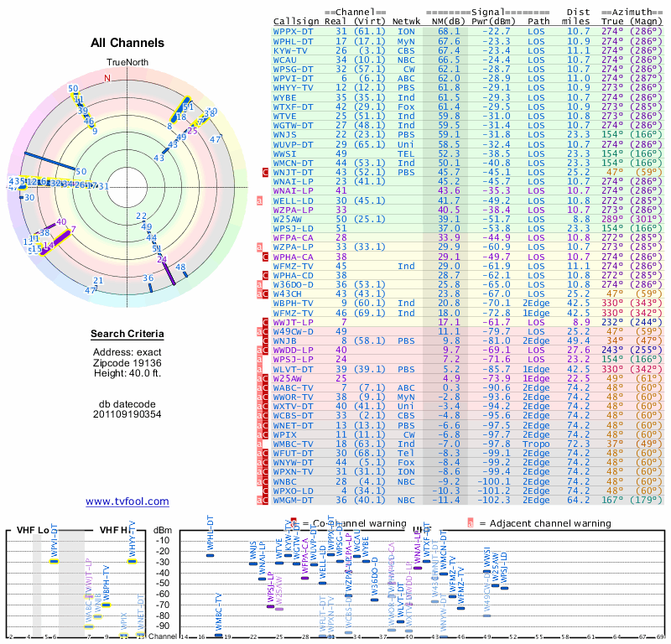The height and width of the screenshot is (644, 671).
Task: Select the WNJS callsign in table
Action: click(284, 134)
